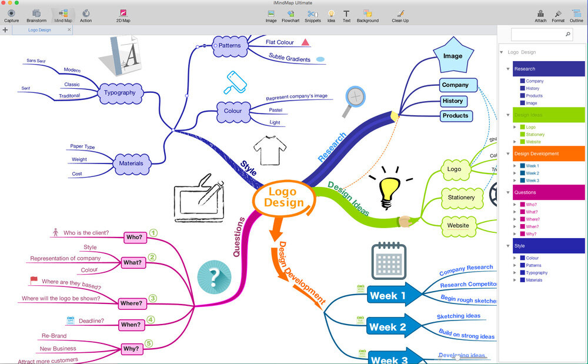
Task: Click the outline search field
Action: [x=542, y=35]
